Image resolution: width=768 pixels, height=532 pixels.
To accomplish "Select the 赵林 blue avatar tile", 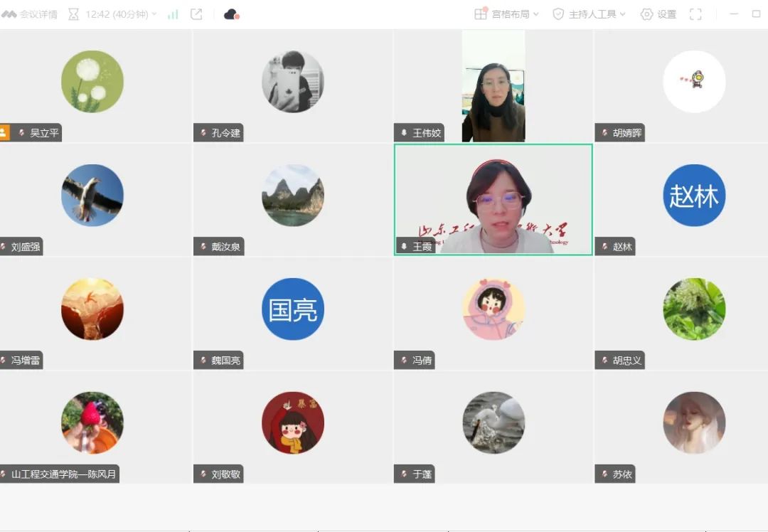I will tap(694, 196).
